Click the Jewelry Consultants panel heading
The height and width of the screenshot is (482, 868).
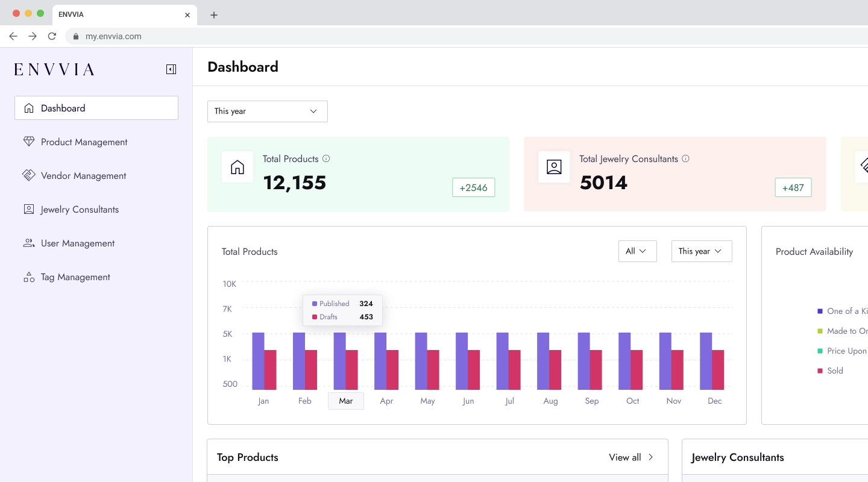tap(738, 457)
